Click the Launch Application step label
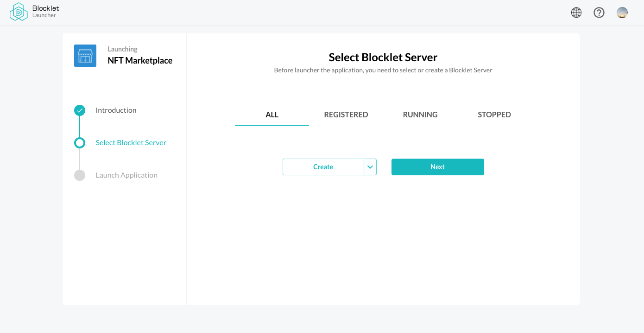644x333 pixels. coord(126,175)
